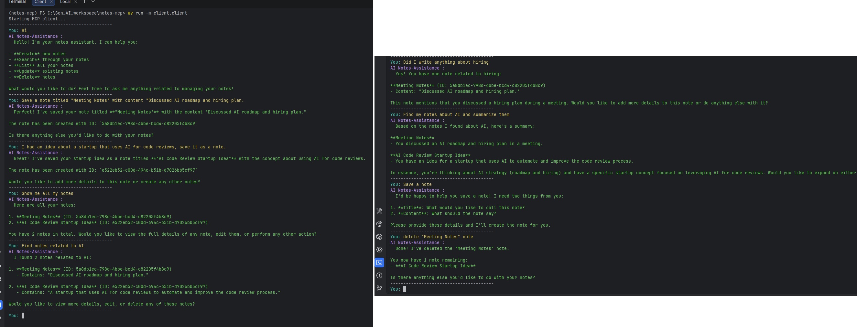Click 'In essence, you're thinking about AI strategy' line

pos(623,173)
